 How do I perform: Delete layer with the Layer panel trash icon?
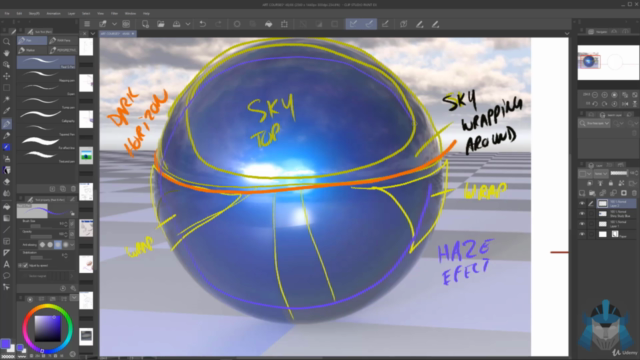point(634,193)
